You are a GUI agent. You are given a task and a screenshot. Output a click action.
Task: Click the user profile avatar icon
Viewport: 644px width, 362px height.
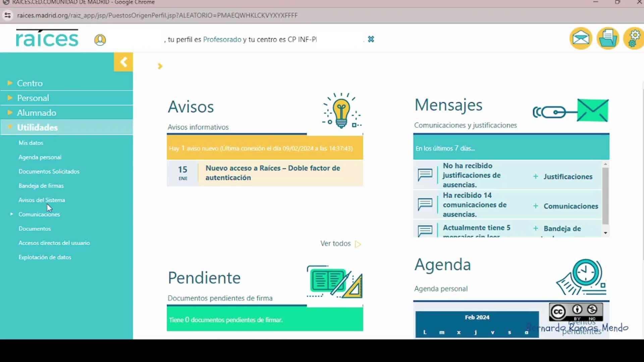click(x=100, y=40)
